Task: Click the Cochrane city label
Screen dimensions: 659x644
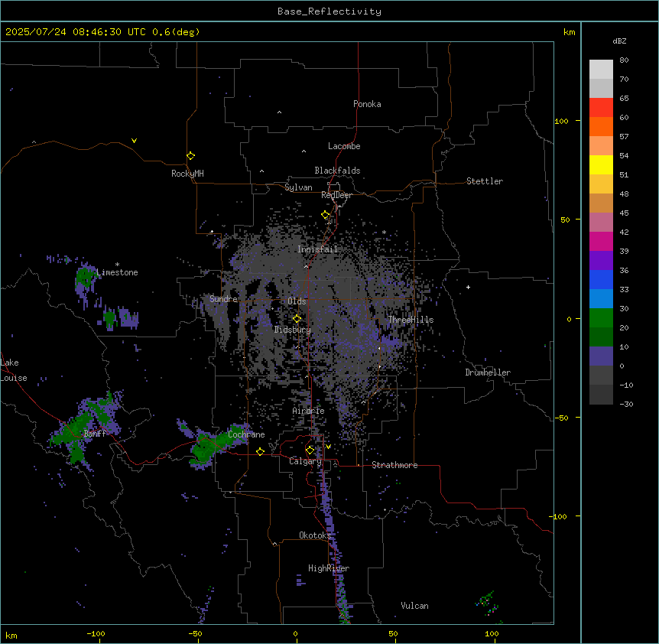Action: [246, 434]
